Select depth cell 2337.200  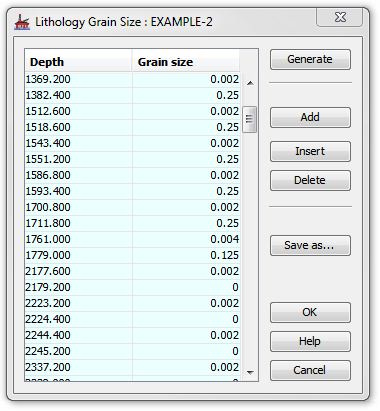pos(79,367)
